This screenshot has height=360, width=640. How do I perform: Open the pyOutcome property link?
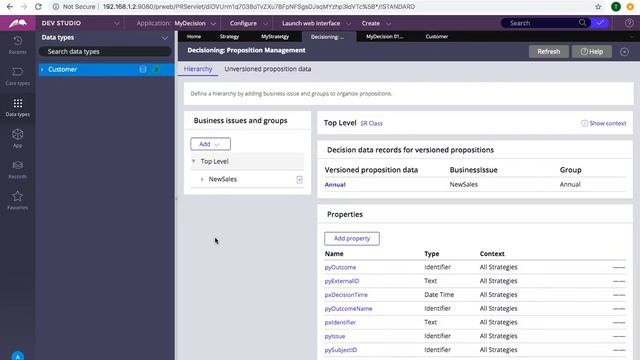click(x=340, y=267)
